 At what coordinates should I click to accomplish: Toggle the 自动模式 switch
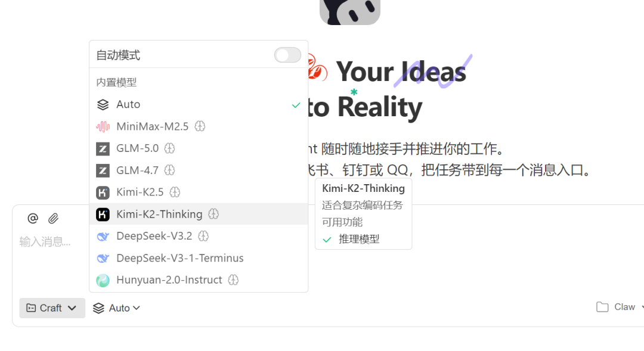287,55
